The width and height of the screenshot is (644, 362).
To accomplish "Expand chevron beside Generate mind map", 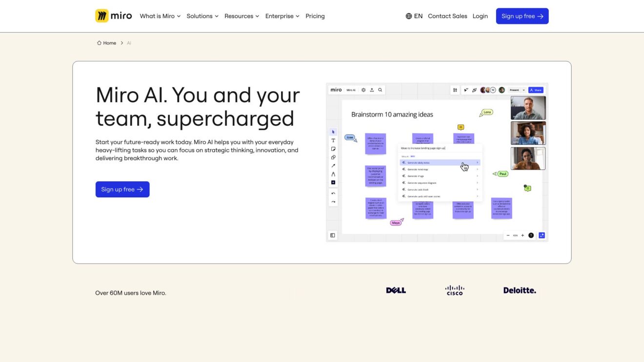I will [477, 170].
